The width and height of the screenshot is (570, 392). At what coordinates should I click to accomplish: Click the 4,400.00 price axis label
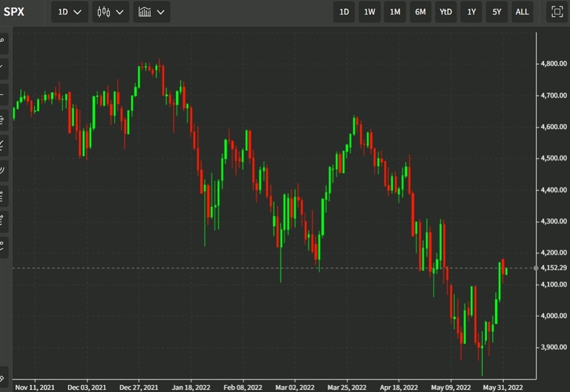point(554,190)
